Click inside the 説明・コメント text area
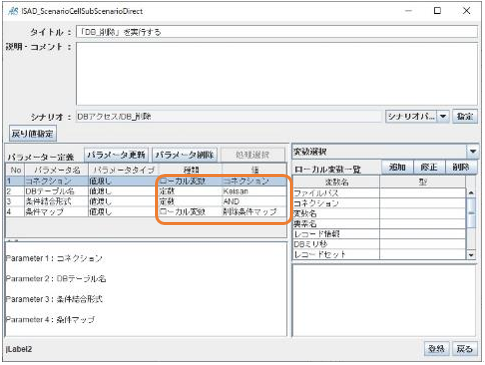 (x=277, y=74)
